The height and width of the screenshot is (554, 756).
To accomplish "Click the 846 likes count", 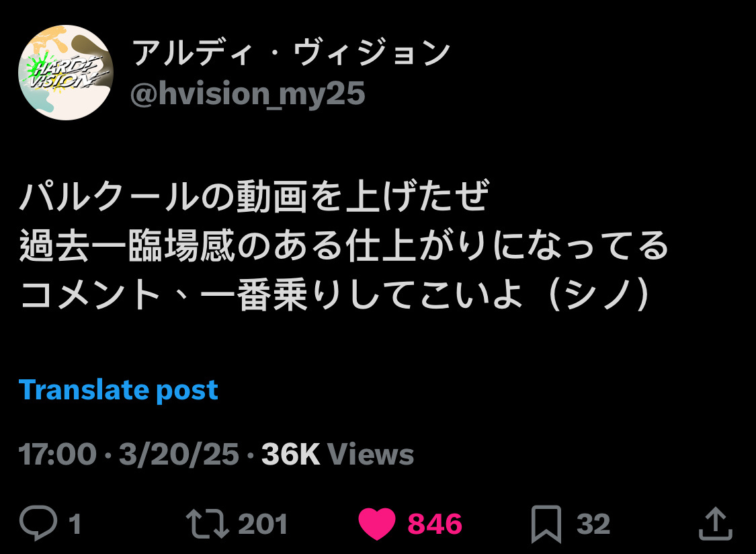I will tap(435, 524).
